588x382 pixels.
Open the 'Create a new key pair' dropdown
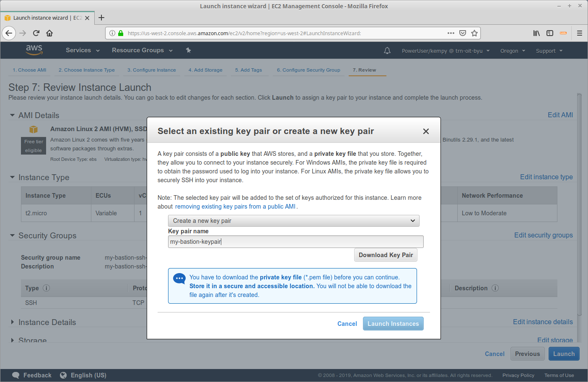tap(294, 221)
